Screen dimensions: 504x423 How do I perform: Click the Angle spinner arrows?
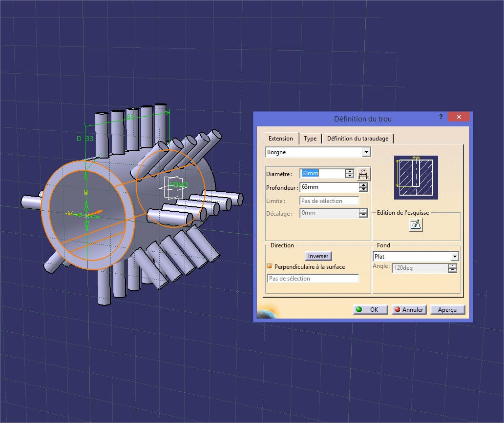tap(453, 268)
